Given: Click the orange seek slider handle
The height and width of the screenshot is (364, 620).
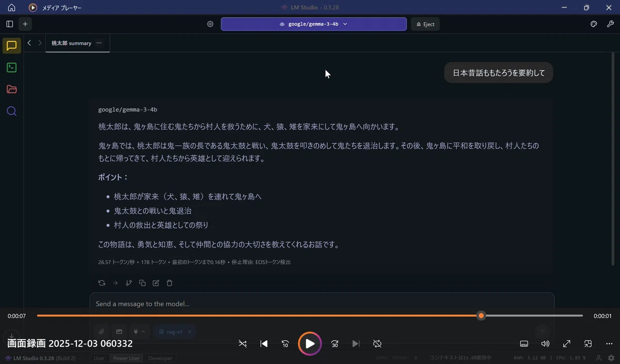Looking at the screenshot, I should pyautogui.click(x=481, y=315).
